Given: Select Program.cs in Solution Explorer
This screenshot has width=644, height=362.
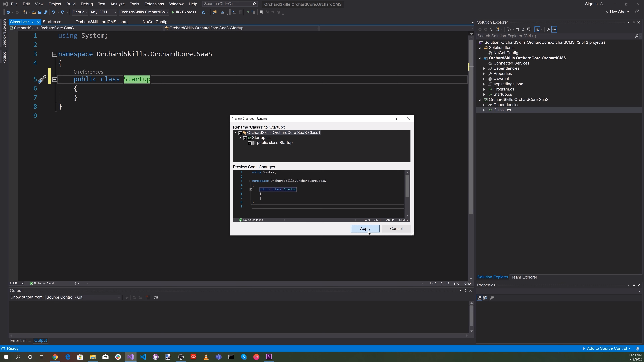Looking at the screenshot, I should [x=503, y=89].
